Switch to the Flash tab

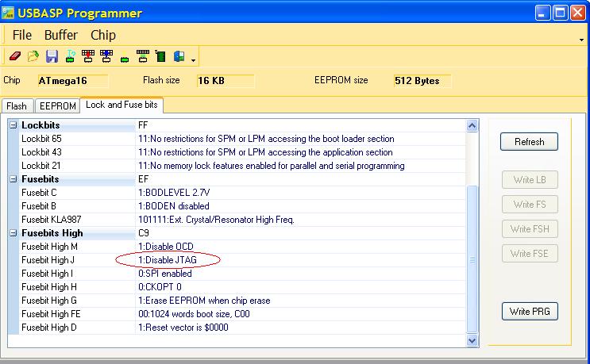17,106
